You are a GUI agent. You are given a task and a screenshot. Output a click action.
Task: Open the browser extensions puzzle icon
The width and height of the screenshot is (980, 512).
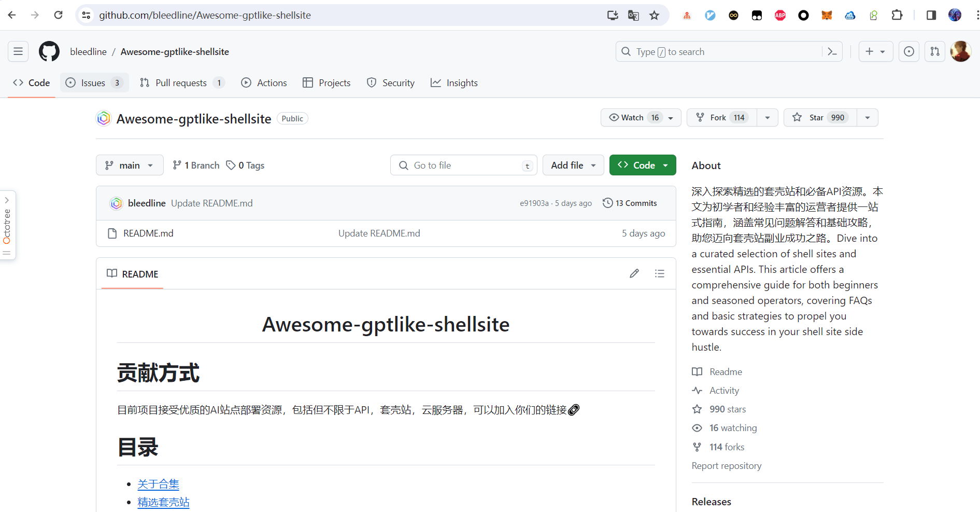[x=897, y=15]
